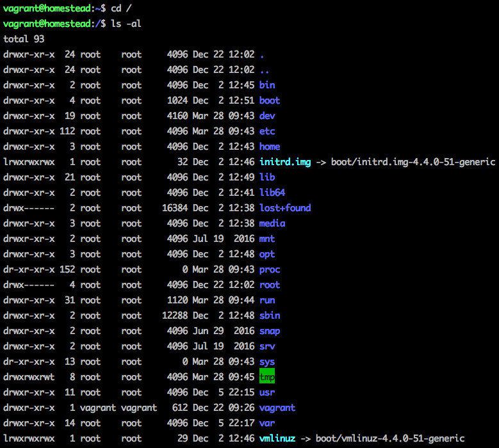The width and height of the screenshot is (499, 448).
Task: Click the 'dr-xr-xr-x' permissions of proc
Action: 29,269
